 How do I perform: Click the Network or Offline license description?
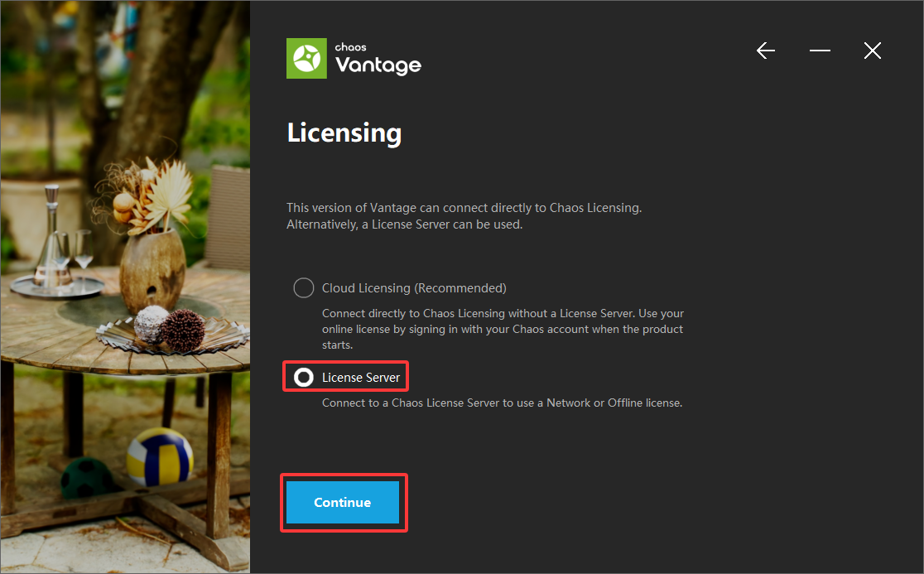tap(502, 403)
